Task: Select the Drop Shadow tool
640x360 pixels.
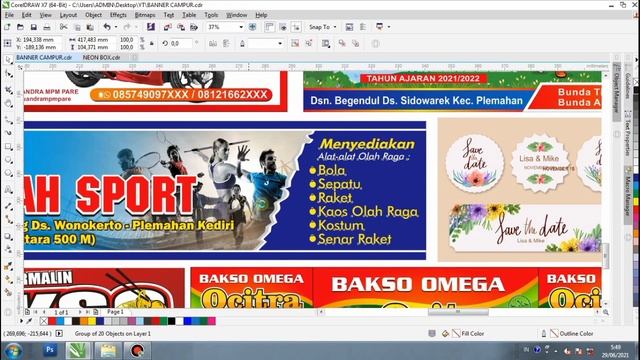Action: (8, 237)
